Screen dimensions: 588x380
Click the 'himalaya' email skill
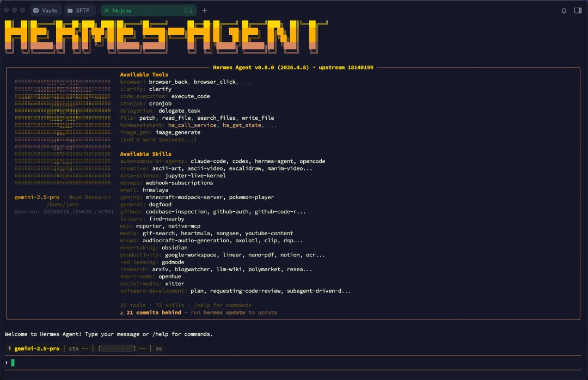tap(155, 190)
